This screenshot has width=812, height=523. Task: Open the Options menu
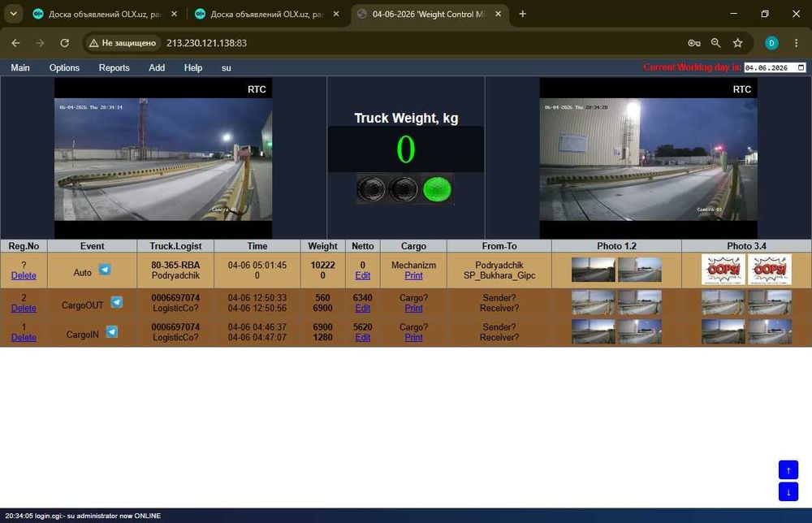coord(64,68)
